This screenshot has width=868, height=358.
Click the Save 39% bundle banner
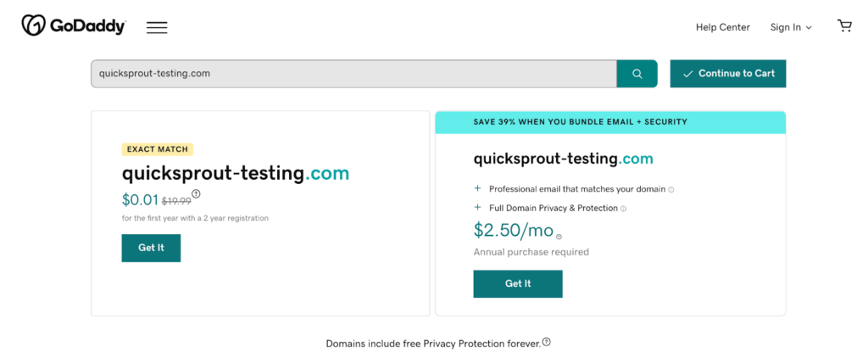point(610,122)
